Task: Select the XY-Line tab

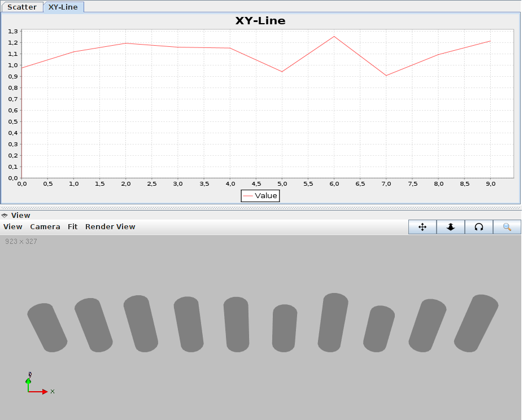Action: tap(63, 7)
